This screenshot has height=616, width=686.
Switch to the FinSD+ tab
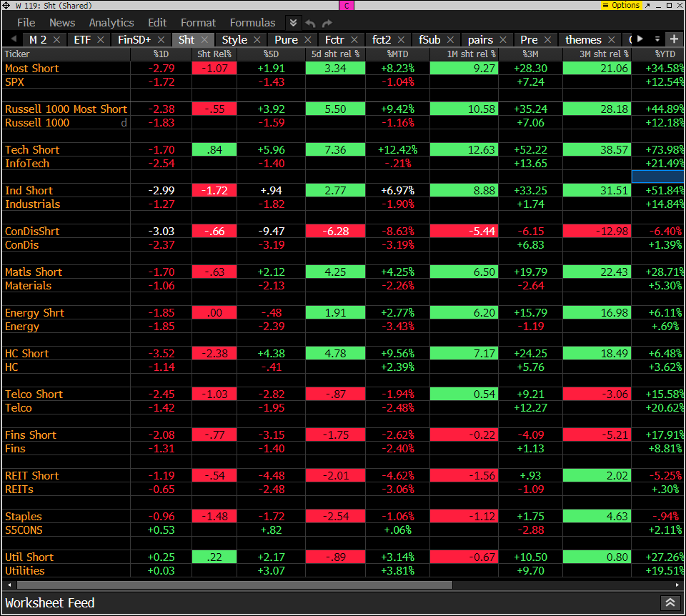pos(134,40)
